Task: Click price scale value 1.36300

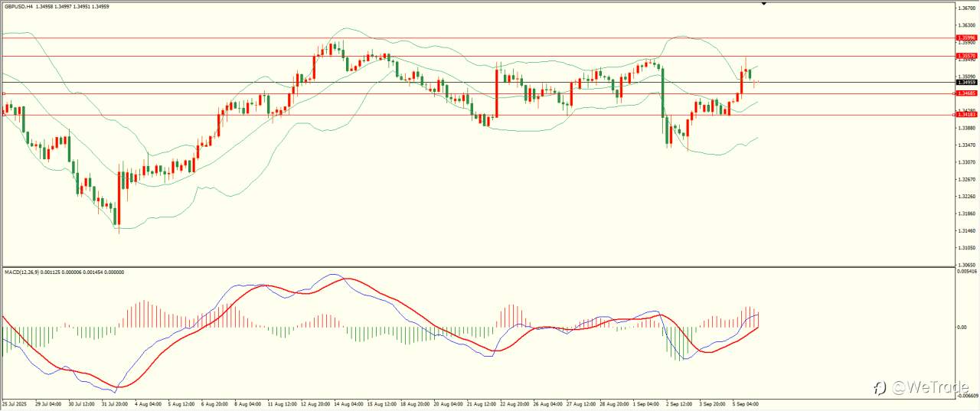Action: coord(965,25)
